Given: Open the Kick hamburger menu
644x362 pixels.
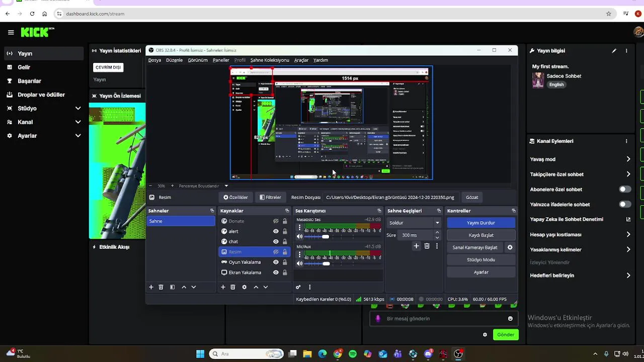Looking at the screenshot, I should click(11, 32).
